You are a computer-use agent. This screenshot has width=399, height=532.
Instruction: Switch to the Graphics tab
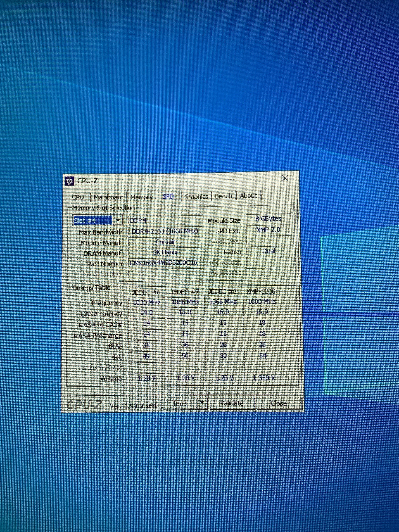pos(196,196)
